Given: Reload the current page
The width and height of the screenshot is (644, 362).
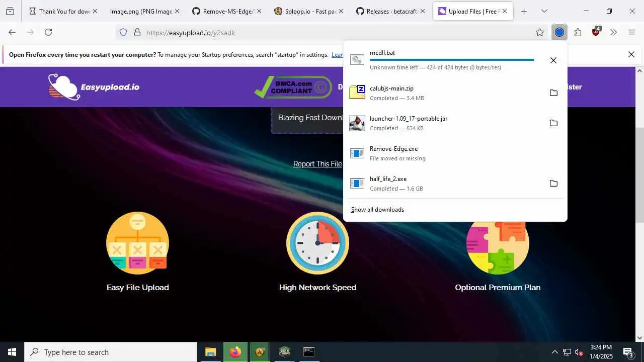Looking at the screenshot, I should tap(48, 32).
